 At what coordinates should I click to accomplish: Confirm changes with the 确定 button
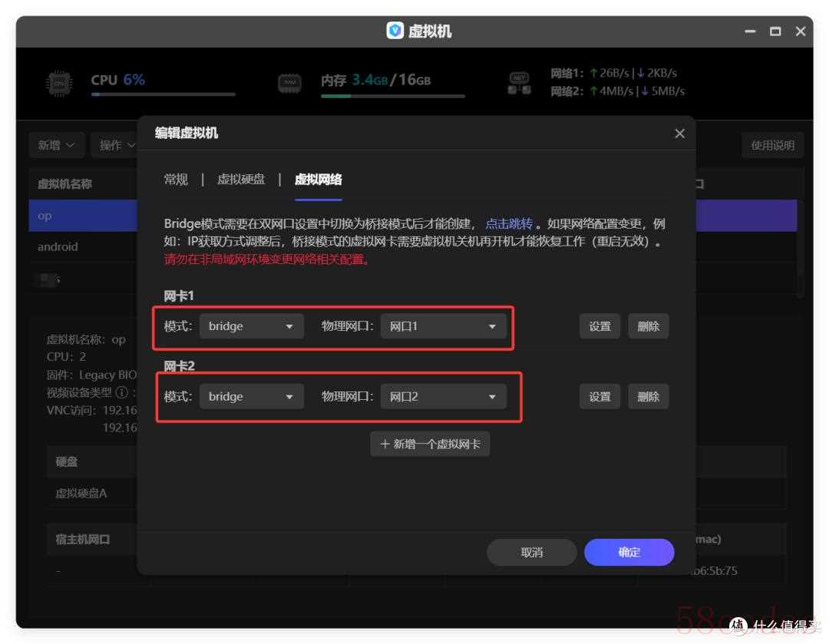pos(629,552)
